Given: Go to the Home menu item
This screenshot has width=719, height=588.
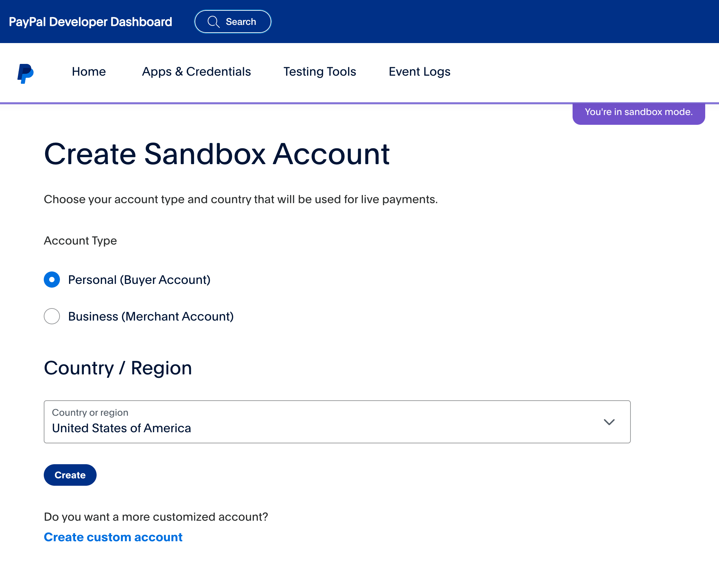Looking at the screenshot, I should coord(89,72).
